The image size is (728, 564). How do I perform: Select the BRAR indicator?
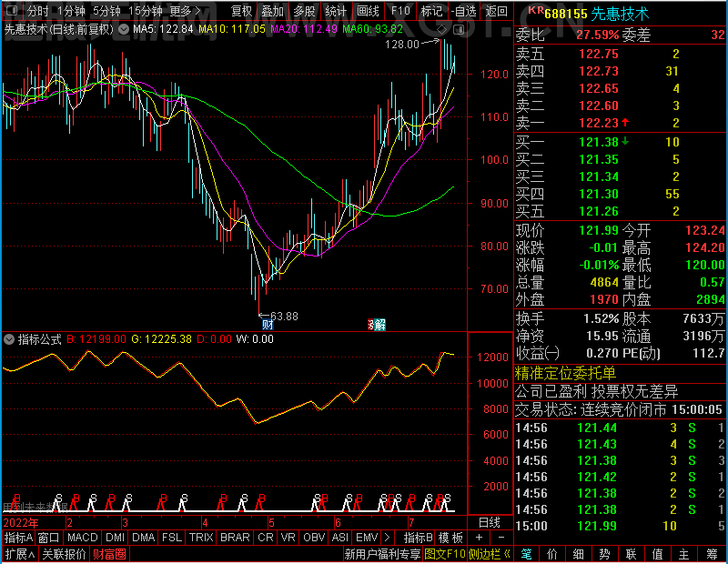coord(235,538)
